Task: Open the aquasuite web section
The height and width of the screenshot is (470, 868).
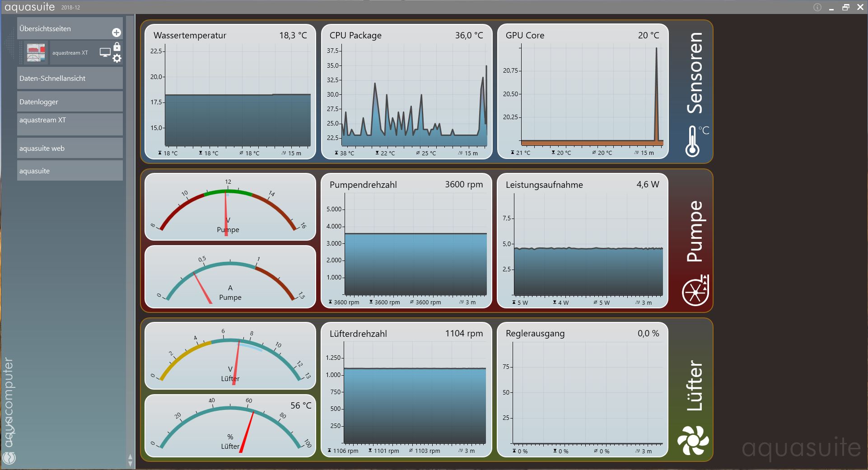Action: click(x=70, y=148)
